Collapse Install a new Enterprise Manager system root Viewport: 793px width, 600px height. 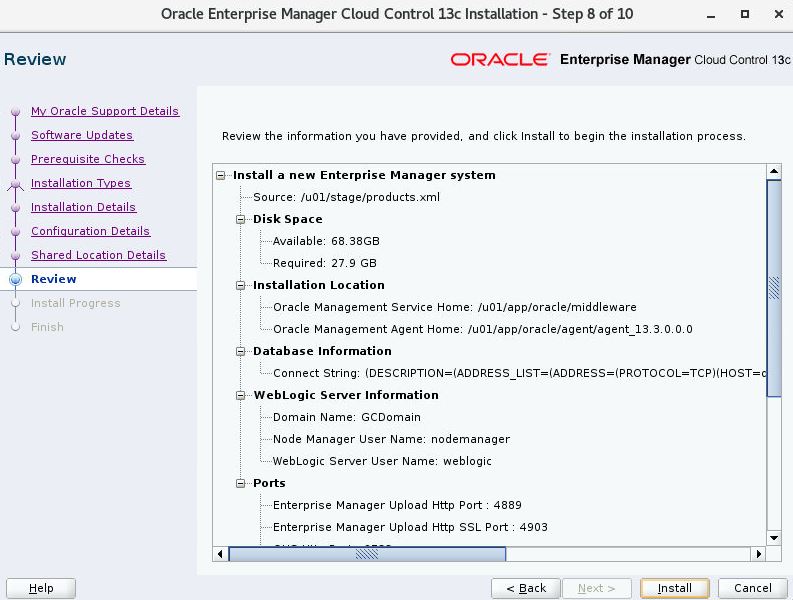pyautogui.click(x=221, y=175)
